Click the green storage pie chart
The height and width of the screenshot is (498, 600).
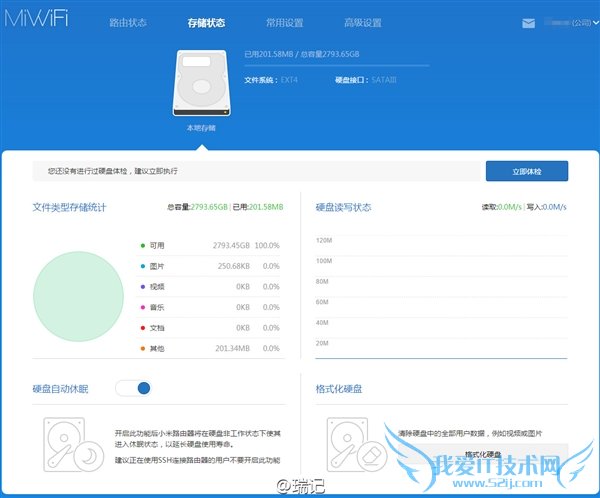pos(78,296)
